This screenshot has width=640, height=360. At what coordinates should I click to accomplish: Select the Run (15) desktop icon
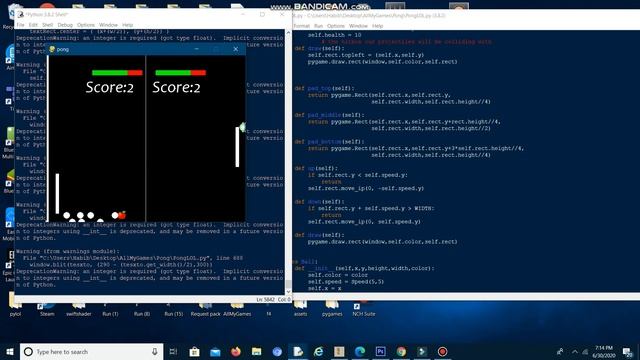point(173,309)
